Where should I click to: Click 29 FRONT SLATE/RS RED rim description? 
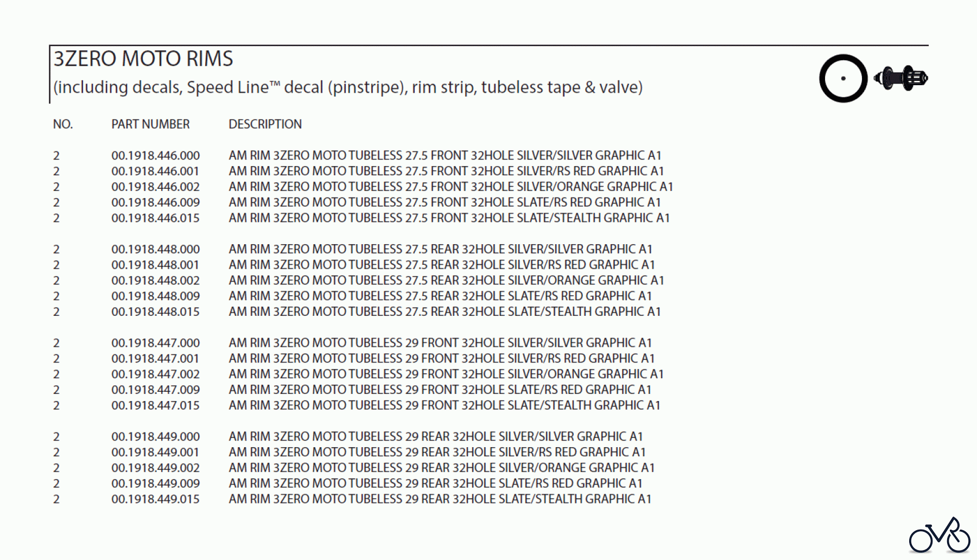pyautogui.click(x=440, y=390)
